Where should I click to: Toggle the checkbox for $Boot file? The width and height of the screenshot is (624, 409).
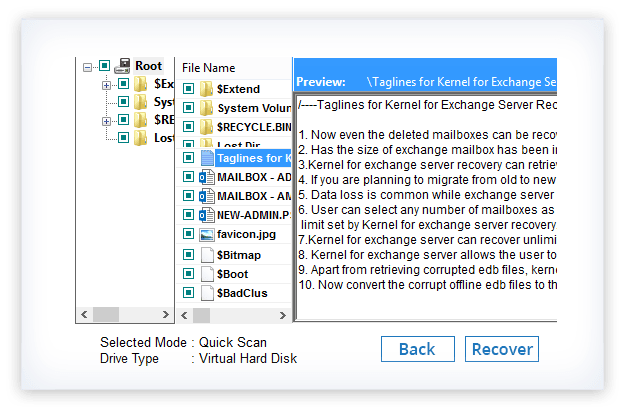(188, 273)
